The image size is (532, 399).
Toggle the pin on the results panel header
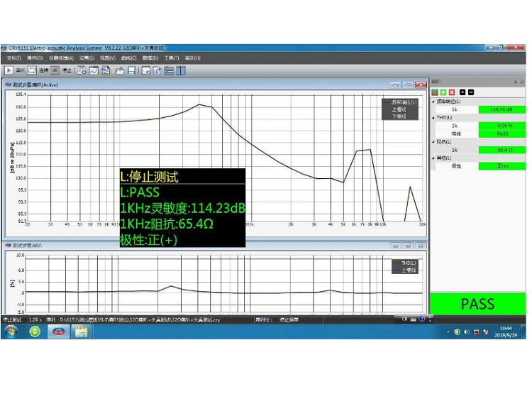click(515, 82)
